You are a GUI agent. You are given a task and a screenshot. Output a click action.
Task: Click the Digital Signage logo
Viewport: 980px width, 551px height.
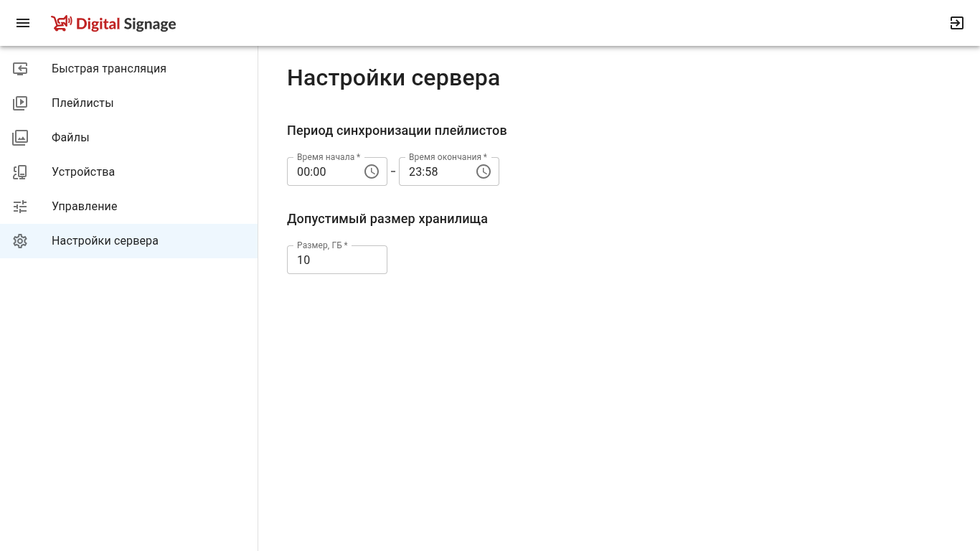point(113,24)
